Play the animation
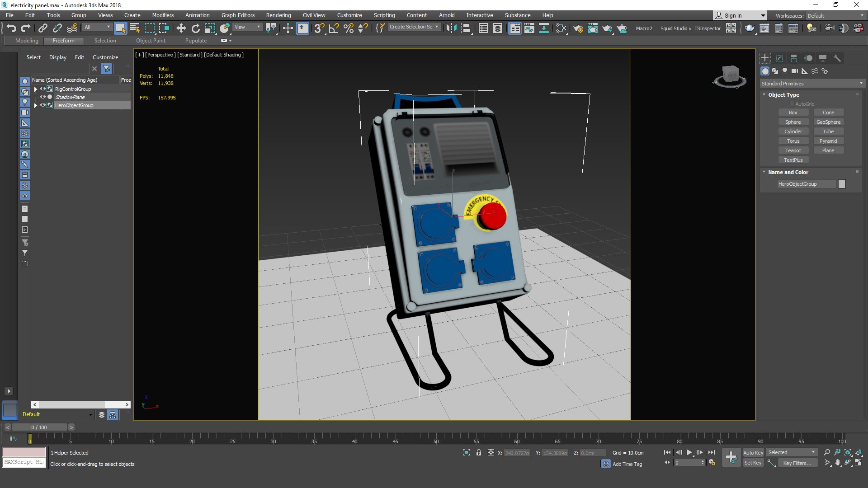 (x=689, y=452)
